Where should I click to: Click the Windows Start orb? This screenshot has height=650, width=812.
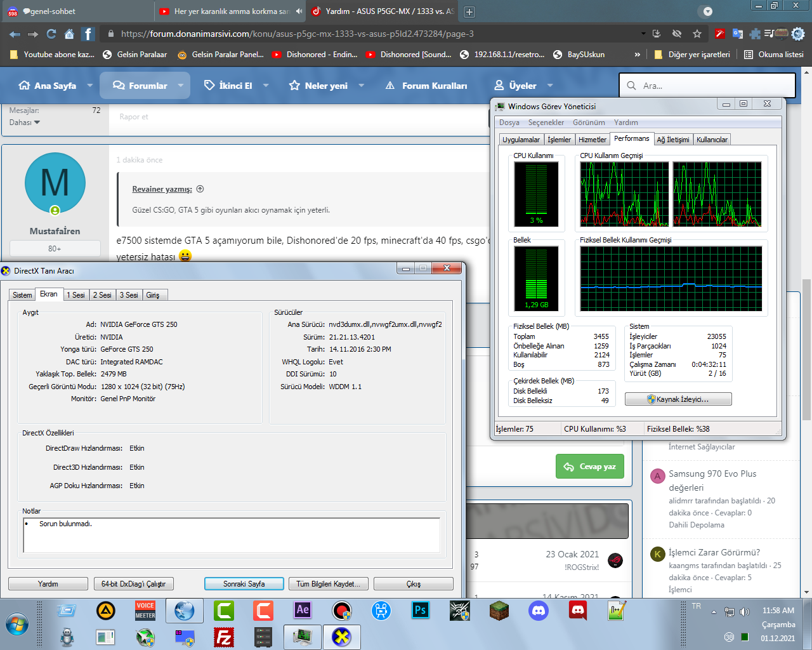click(x=17, y=625)
